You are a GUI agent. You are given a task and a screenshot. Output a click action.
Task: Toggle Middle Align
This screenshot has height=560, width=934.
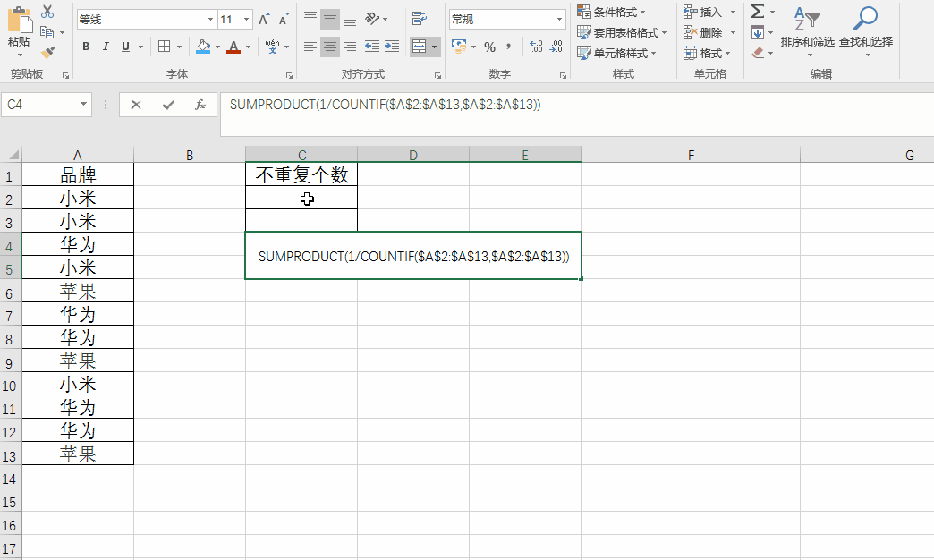(x=330, y=19)
